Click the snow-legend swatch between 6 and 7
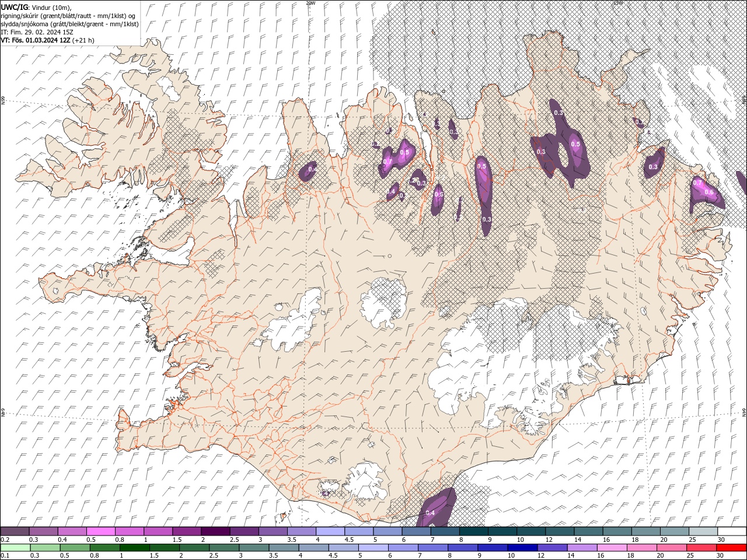Screen dimensions: 747x560 (x=416, y=531)
